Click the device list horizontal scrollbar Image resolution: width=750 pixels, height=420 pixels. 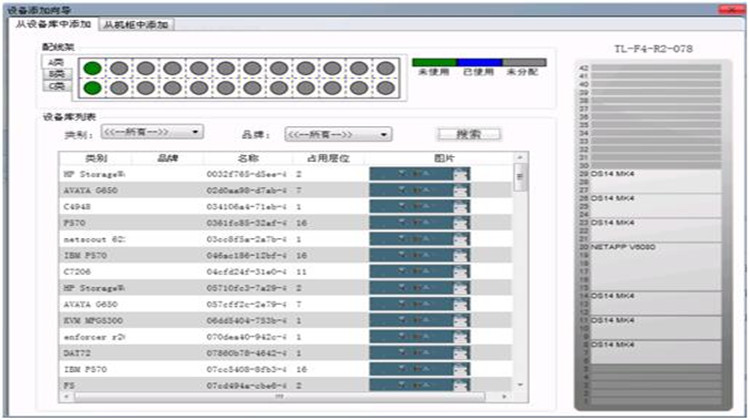pyautogui.click(x=280, y=396)
